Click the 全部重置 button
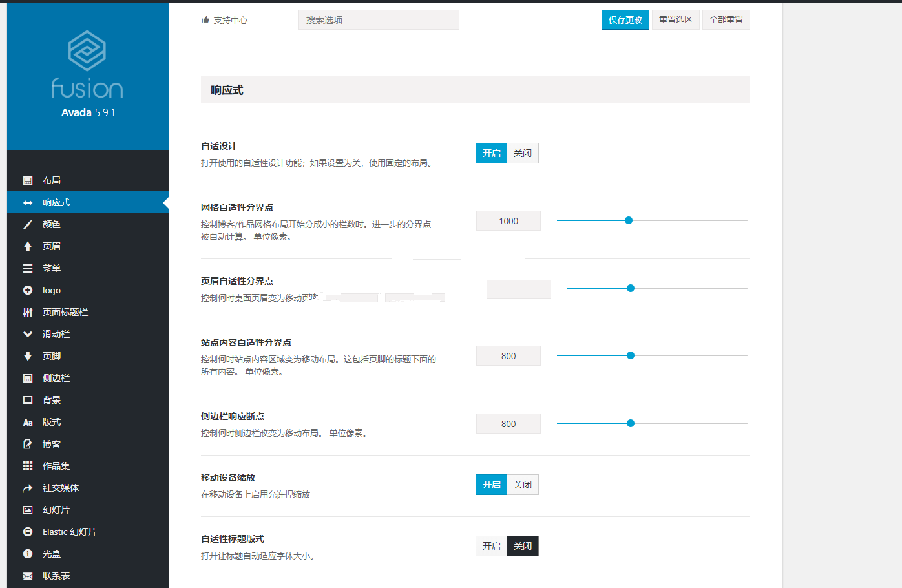This screenshot has height=588, width=902. (x=726, y=19)
